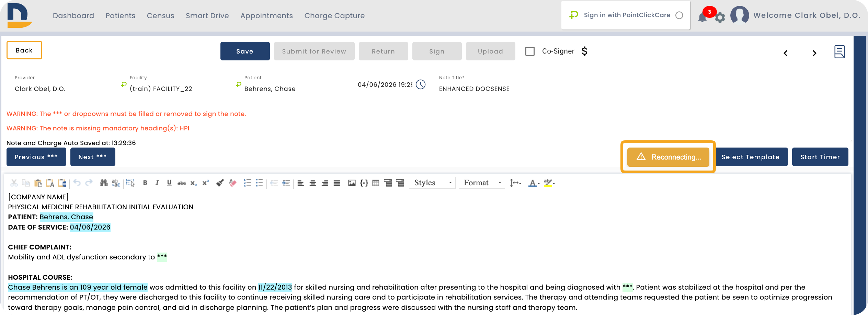The image size is (868, 315).
Task: Click the curly braces placeholder icon
Action: click(x=364, y=183)
